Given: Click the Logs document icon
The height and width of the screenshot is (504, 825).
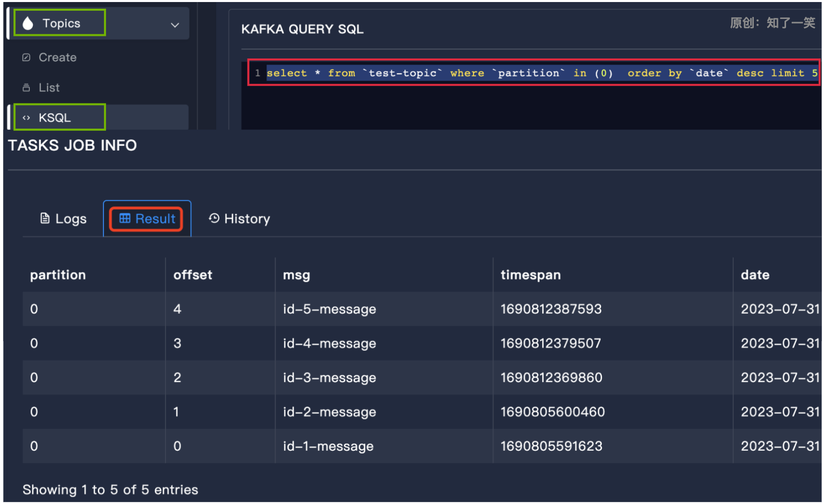Looking at the screenshot, I should [x=45, y=218].
